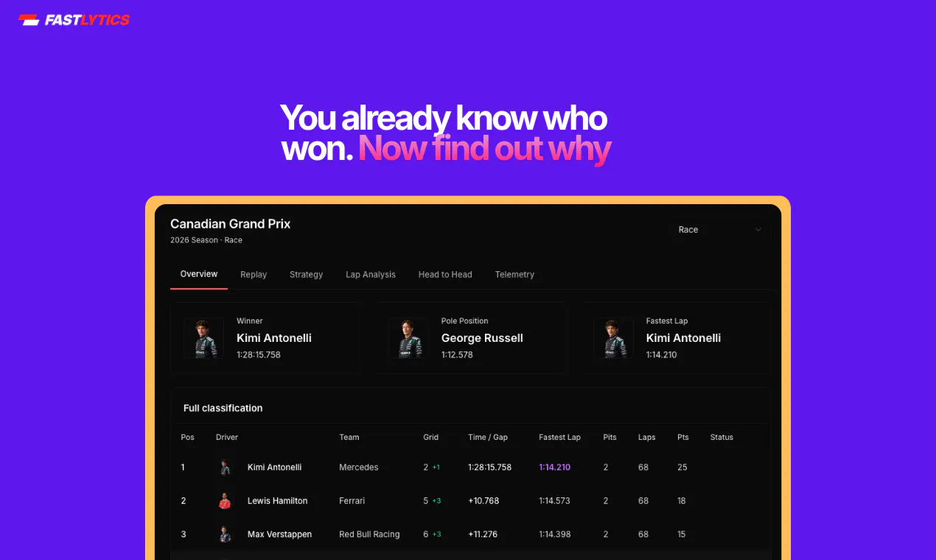
Task: Click the Fastest Lap column header
Action: coord(560,438)
